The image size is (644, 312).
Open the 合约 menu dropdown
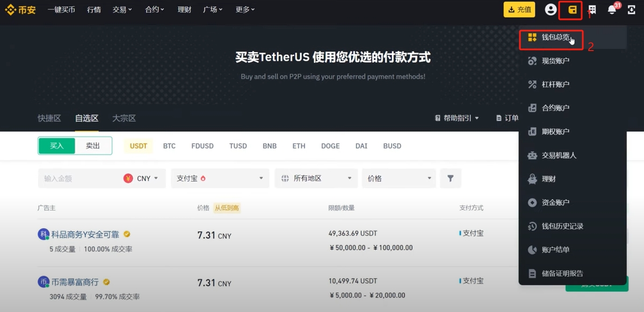pos(155,10)
